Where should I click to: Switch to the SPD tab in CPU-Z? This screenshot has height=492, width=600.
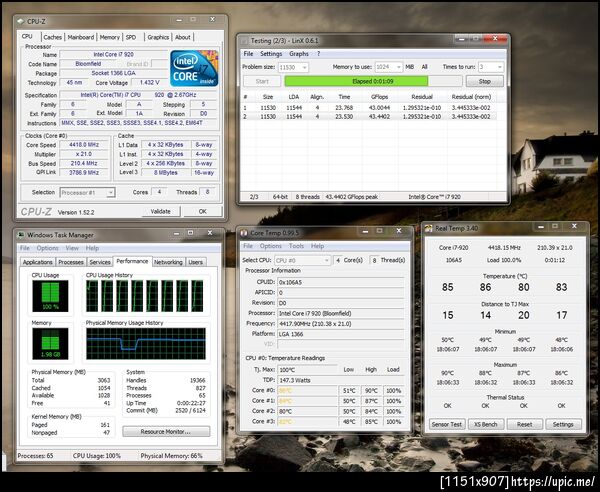click(131, 37)
